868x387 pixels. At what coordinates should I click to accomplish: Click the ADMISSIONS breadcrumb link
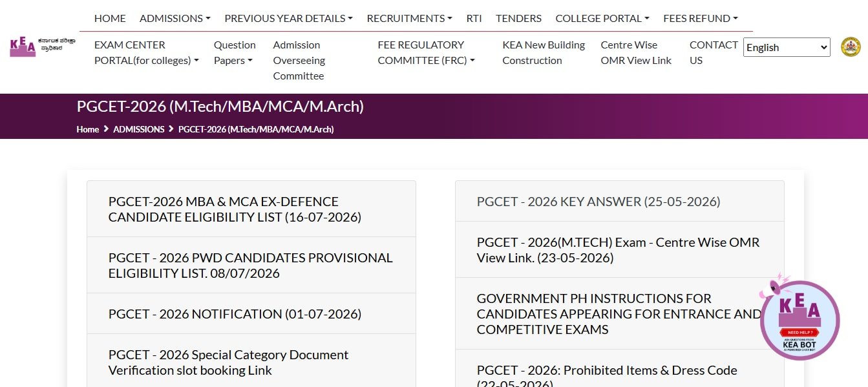tap(139, 129)
